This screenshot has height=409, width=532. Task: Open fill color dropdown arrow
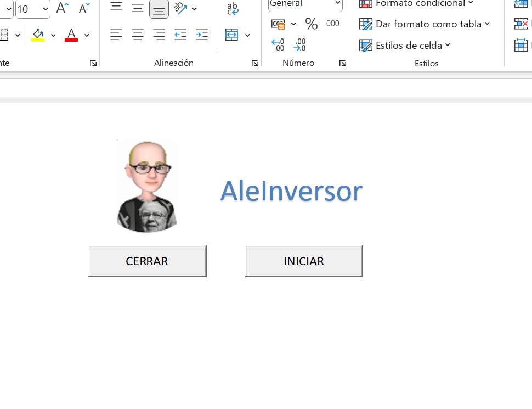pos(53,35)
